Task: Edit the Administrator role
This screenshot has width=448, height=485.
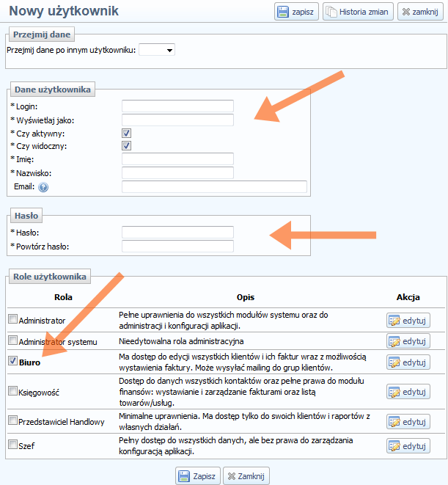Action: coord(408,320)
